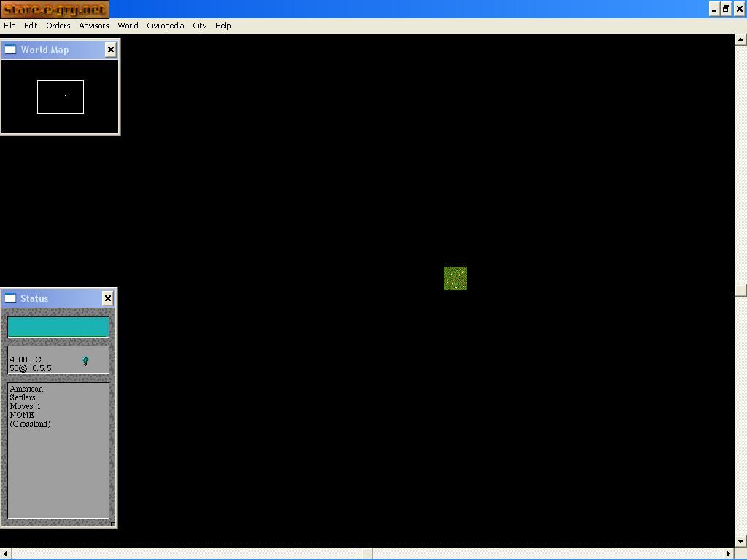Click the World Map title bar
The image size is (747, 560).
tap(60, 50)
